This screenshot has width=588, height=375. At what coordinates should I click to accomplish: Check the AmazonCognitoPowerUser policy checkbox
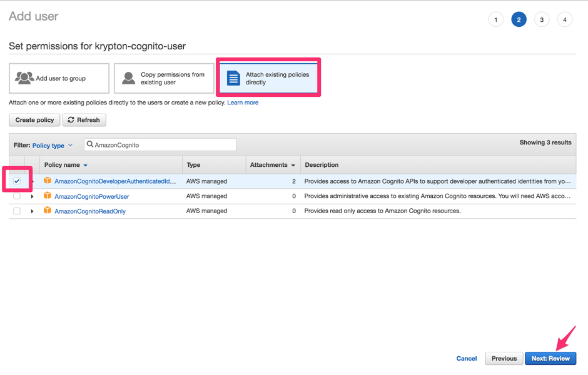(17, 196)
